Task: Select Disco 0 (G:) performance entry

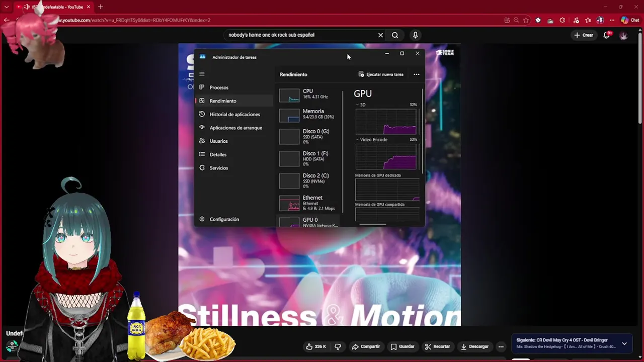Action: [309, 137]
